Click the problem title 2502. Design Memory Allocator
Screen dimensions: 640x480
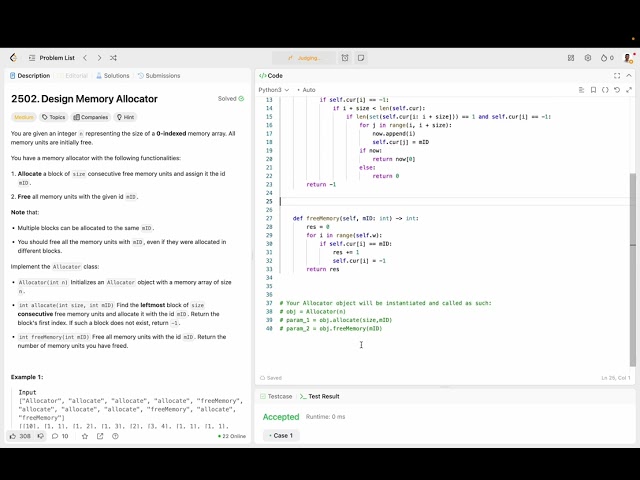84,99
